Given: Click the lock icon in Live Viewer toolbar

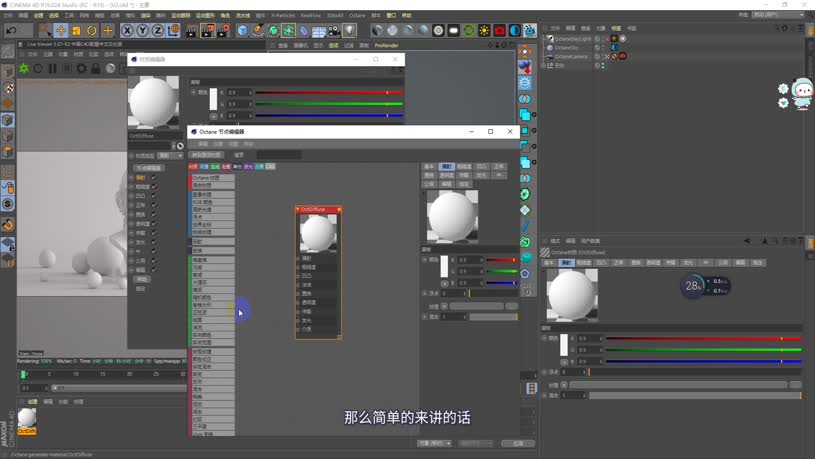Looking at the screenshot, I should 96,68.
